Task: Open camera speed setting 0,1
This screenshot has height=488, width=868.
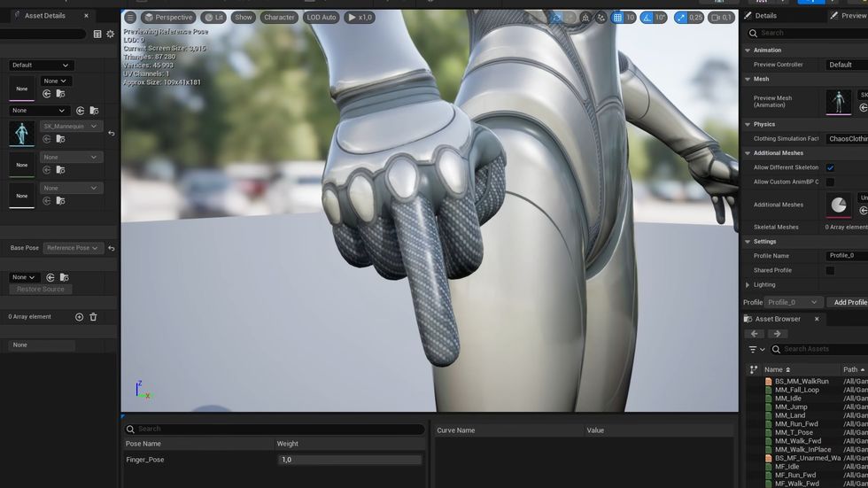Action: [721, 17]
